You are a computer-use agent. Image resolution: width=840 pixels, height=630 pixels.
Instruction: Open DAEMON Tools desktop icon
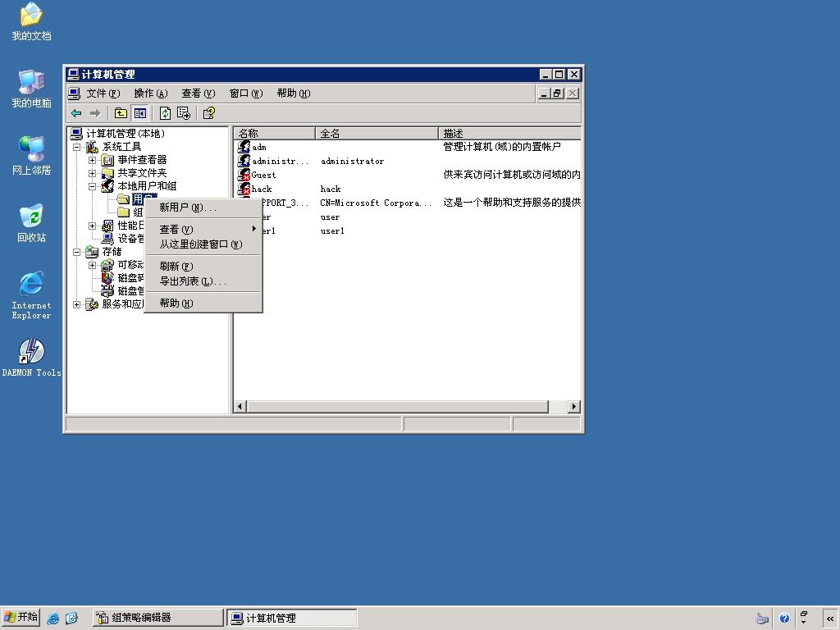click(x=32, y=358)
